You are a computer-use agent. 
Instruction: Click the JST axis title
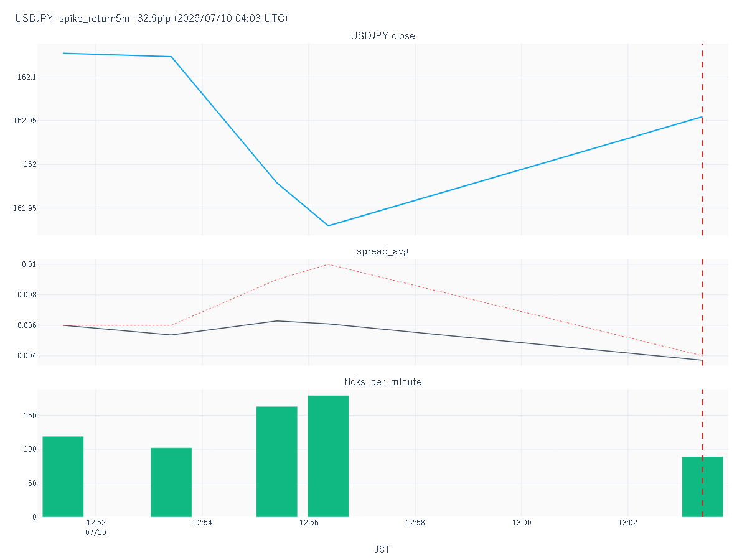coord(383,549)
